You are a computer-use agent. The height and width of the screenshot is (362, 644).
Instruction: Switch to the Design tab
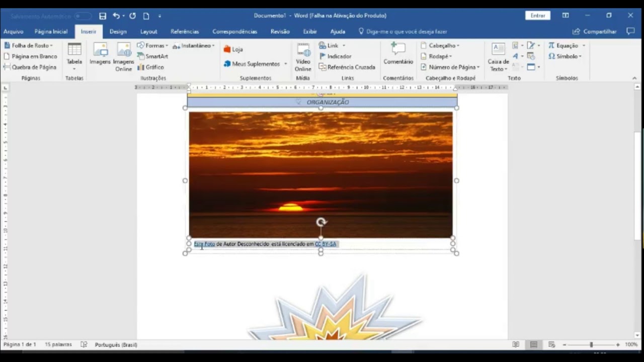(x=118, y=31)
